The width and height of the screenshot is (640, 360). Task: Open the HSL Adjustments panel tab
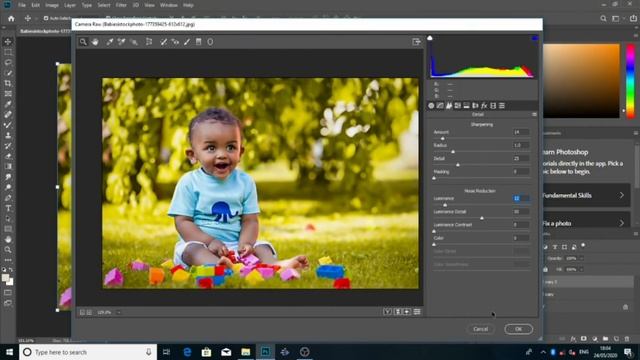(x=458, y=106)
